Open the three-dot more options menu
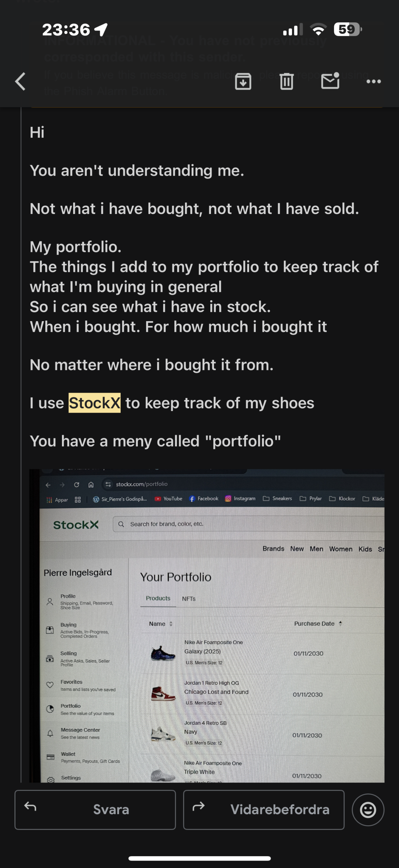The width and height of the screenshot is (399, 868). coord(374,81)
